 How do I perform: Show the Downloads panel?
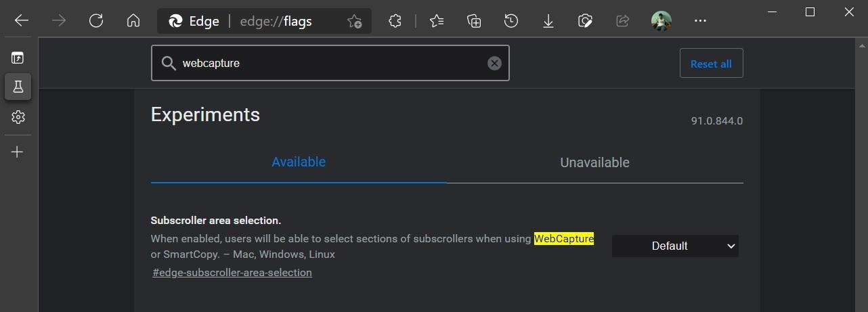tap(548, 21)
